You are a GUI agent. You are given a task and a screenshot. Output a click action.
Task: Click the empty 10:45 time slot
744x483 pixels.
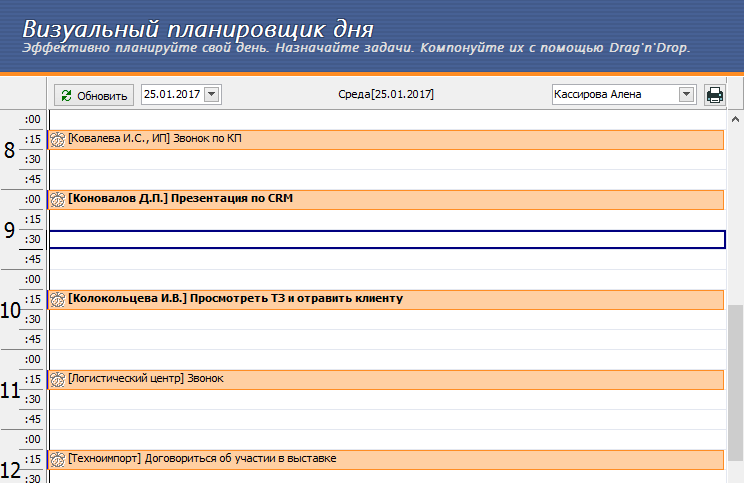tap(386, 339)
